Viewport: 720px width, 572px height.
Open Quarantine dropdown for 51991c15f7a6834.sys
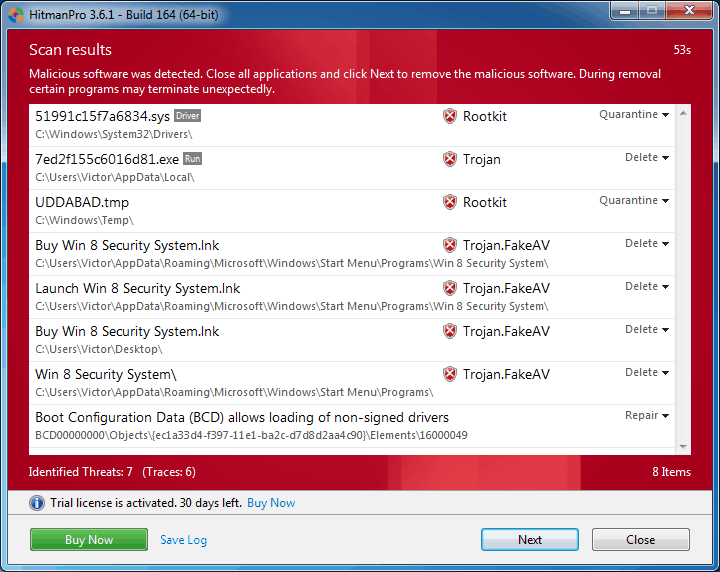(634, 115)
